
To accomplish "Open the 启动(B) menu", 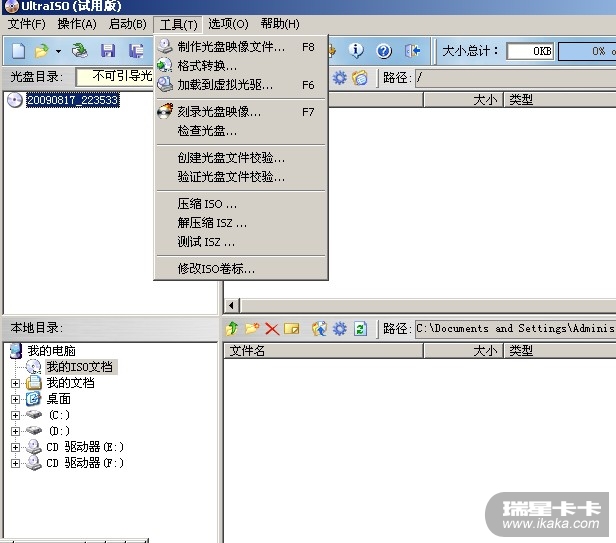I will coord(128,24).
